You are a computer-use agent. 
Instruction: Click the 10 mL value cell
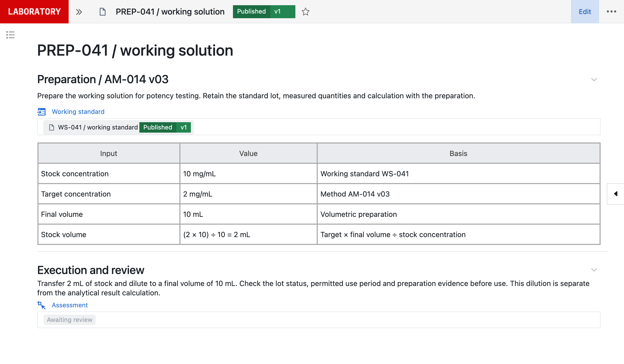pos(248,214)
